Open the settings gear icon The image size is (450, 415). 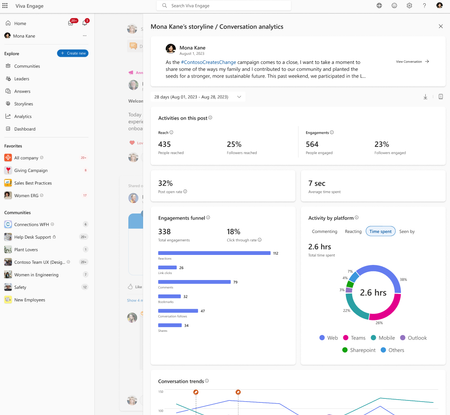click(x=409, y=6)
